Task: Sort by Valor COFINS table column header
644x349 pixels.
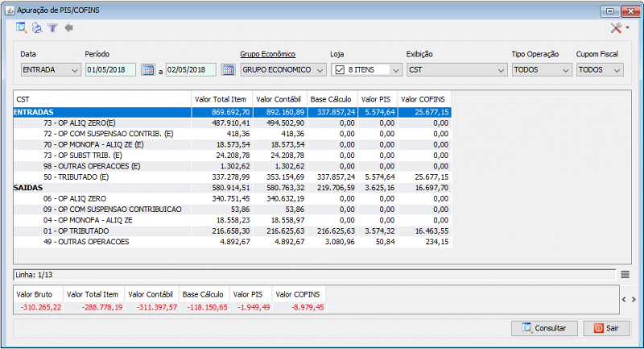Action: point(425,99)
